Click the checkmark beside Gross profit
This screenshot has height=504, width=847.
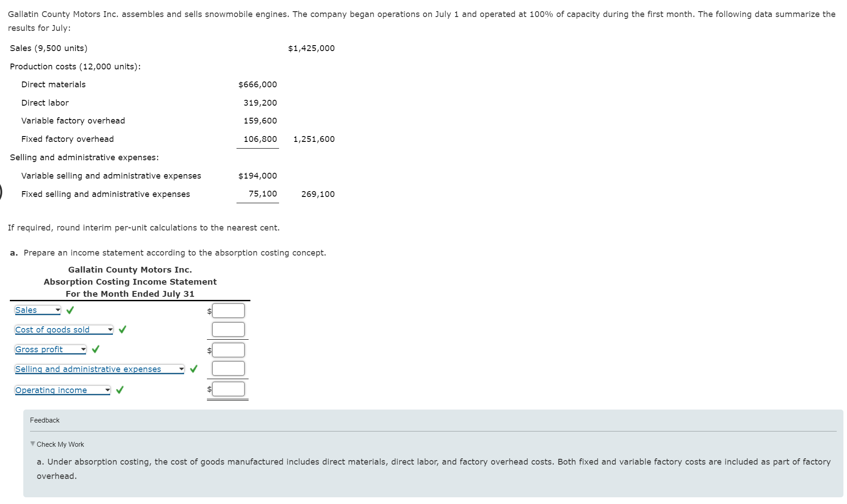[95, 349]
